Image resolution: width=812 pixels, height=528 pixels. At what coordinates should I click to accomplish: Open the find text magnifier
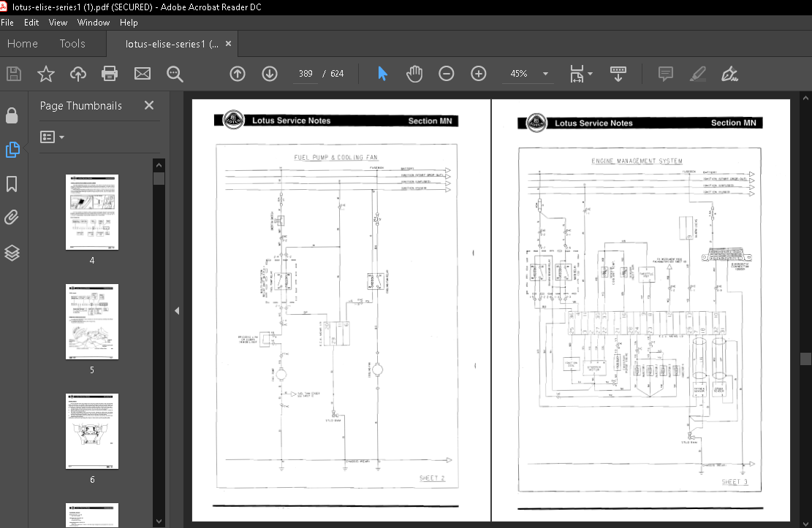[175, 74]
